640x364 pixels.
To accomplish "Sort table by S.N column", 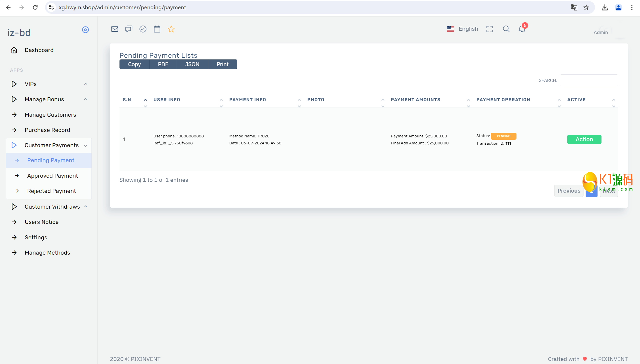I will pos(127,100).
